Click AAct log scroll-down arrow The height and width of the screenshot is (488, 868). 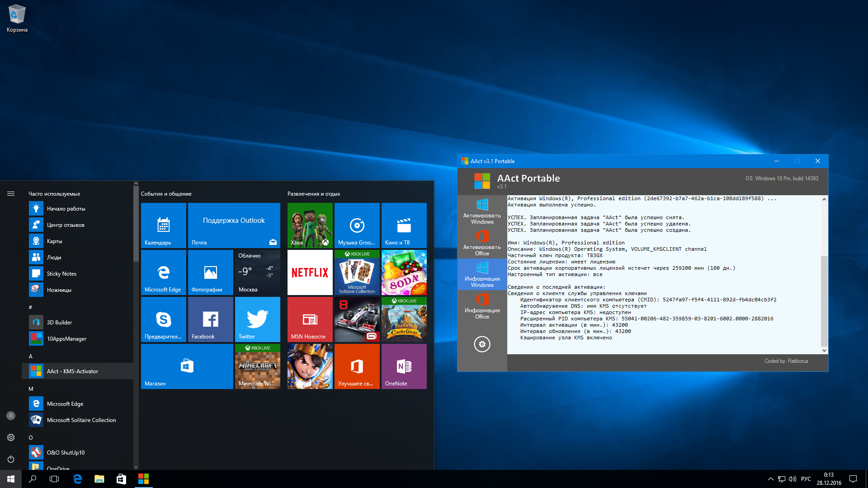[824, 351]
